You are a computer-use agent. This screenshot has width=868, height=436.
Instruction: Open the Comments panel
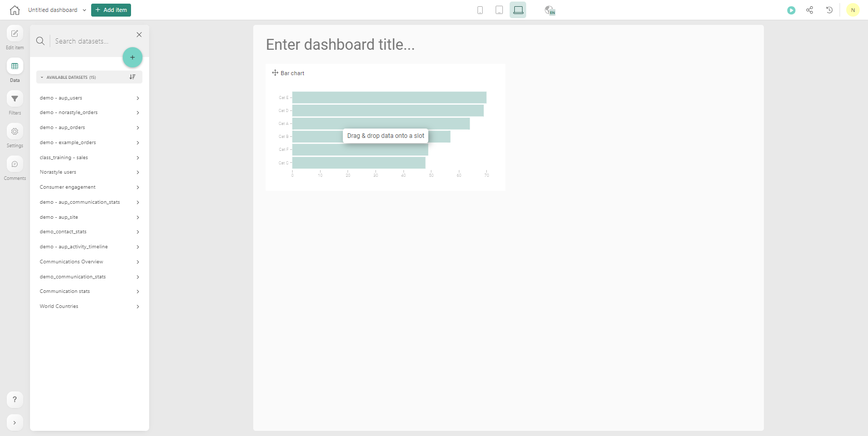point(15,164)
